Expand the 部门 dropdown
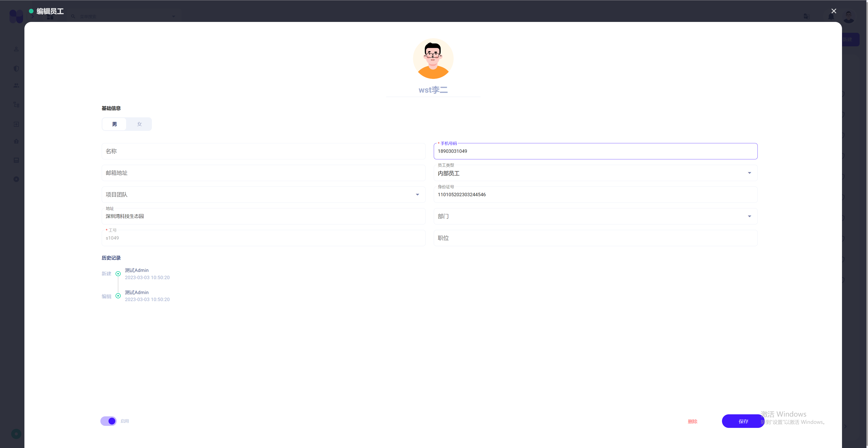Screen dimensions: 868x448 749,216
